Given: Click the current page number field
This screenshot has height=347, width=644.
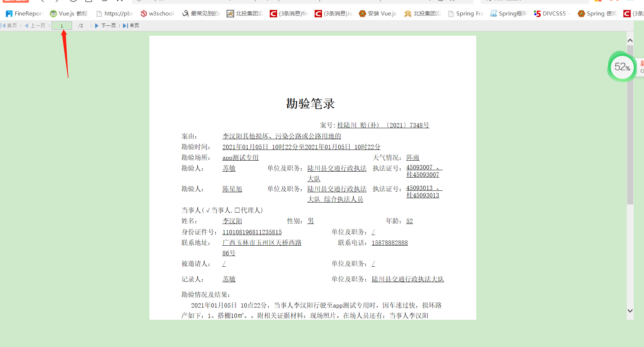Looking at the screenshot, I should tap(62, 26).
